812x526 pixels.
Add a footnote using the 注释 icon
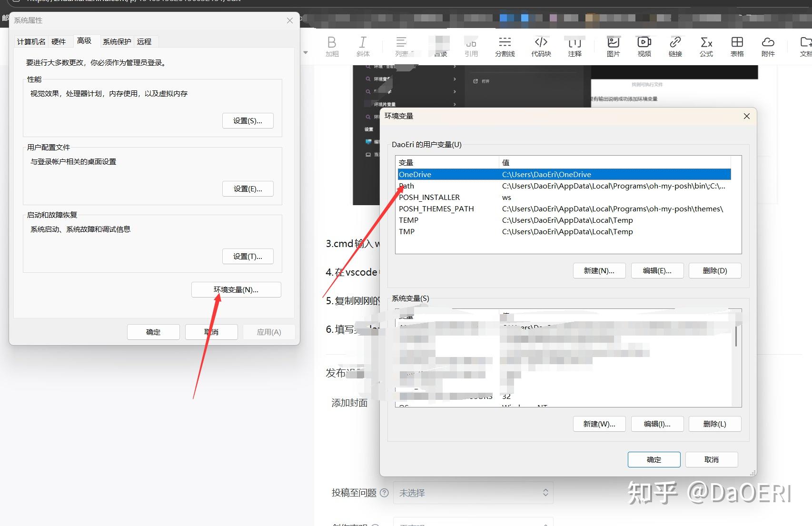pyautogui.click(x=574, y=46)
